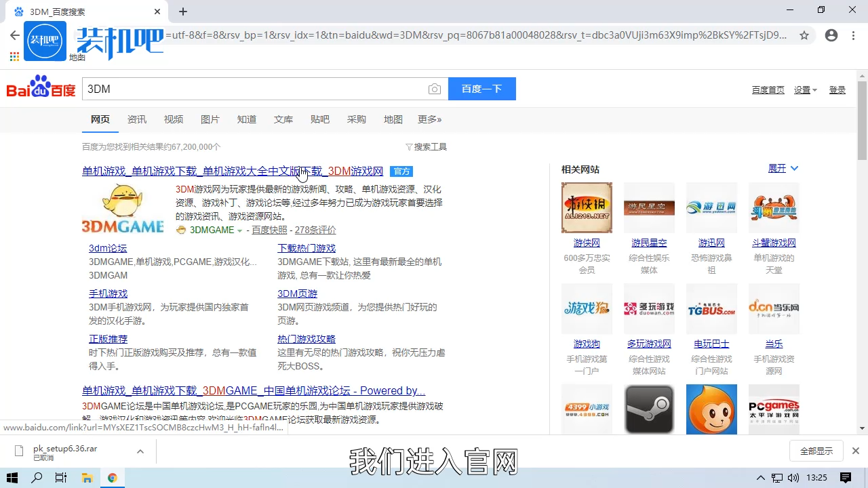
Task: Click the page's vertical scrollbar
Action: 862,271
